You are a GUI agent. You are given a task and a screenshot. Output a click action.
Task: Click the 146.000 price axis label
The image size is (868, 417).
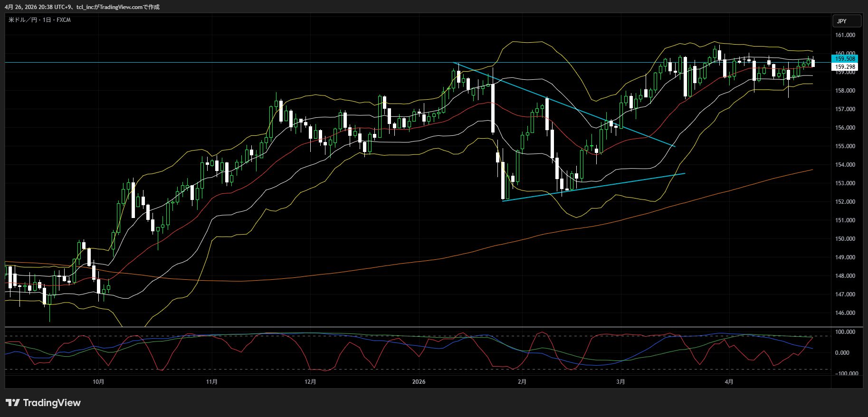[845, 313]
